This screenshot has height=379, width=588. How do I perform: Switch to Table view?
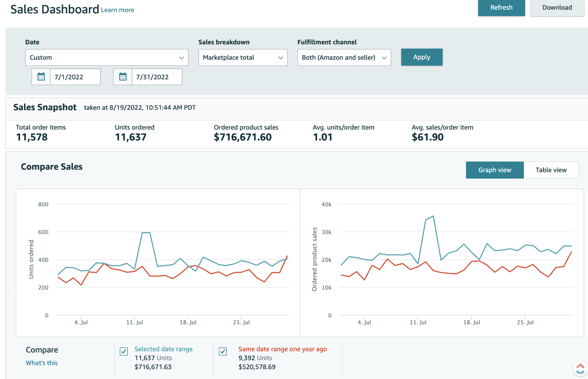coord(551,170)
